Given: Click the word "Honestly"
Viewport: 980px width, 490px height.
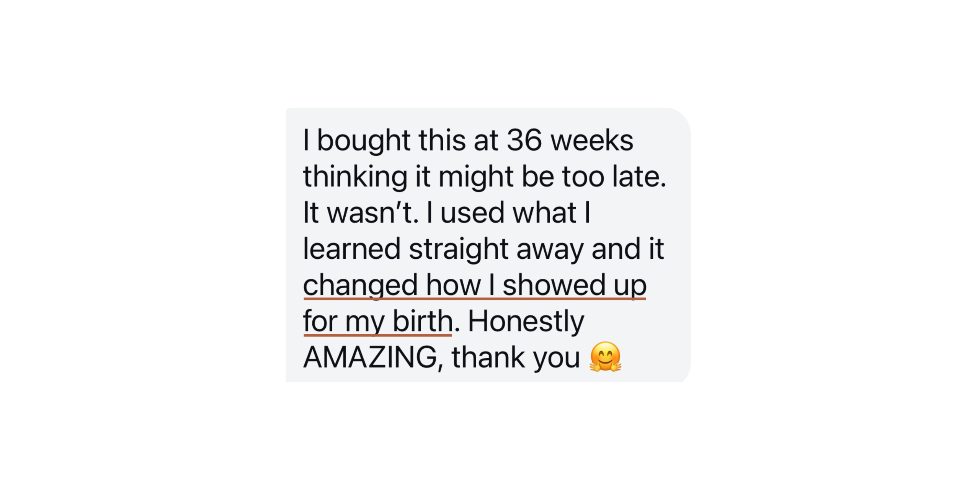Looking at the screenshot, I should tap(526, 321).
